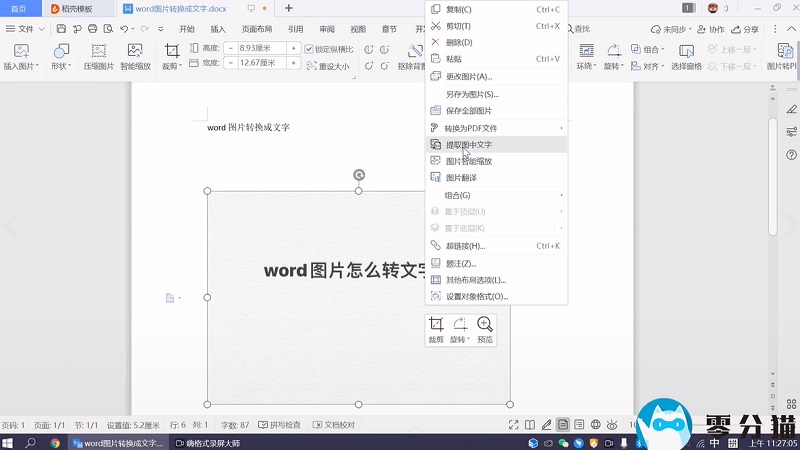Click the Undo arrow icon

(x=124, y=29)
